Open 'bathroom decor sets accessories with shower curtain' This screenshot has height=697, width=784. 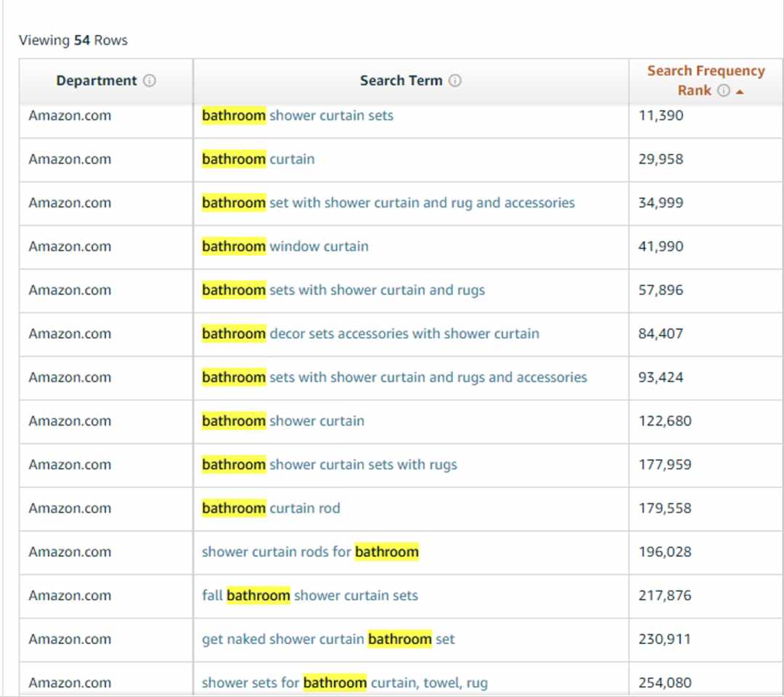(370, 333)
